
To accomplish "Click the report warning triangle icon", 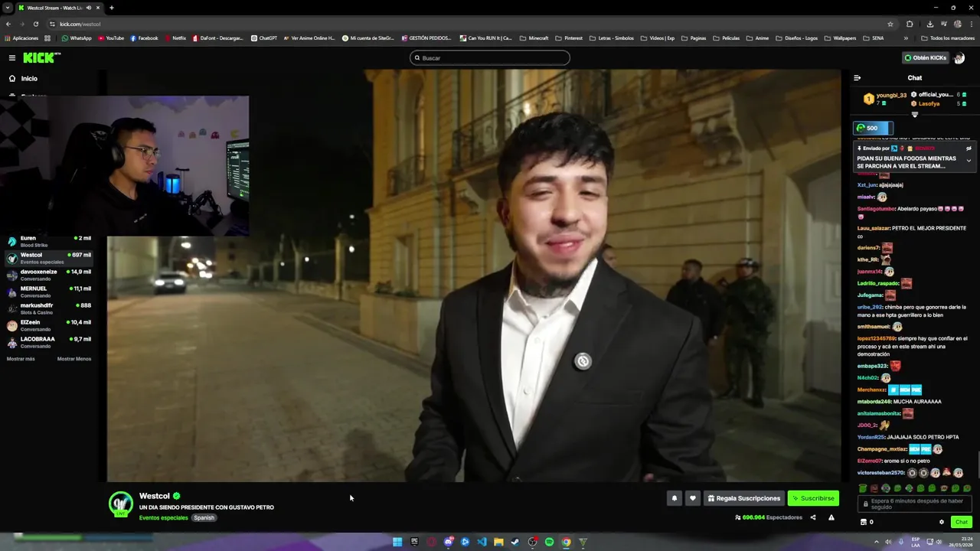I will [x=831, y=517].
